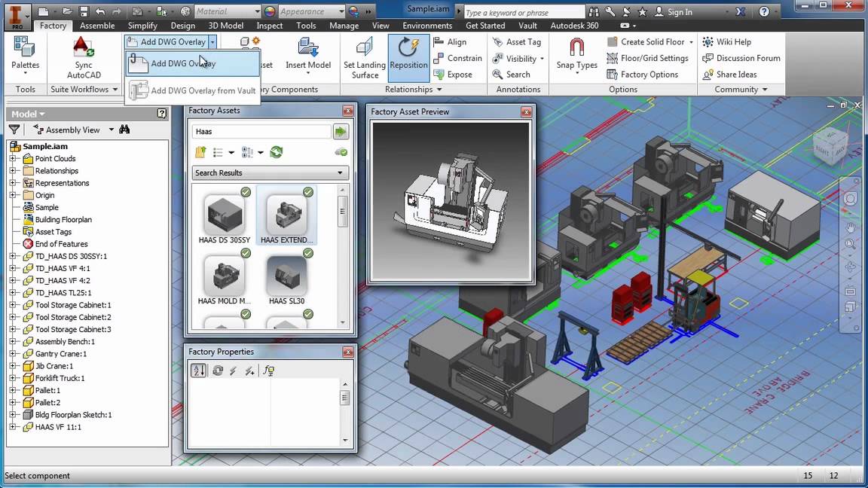Click the Save icon in quick access toolbar

point(84,11)
